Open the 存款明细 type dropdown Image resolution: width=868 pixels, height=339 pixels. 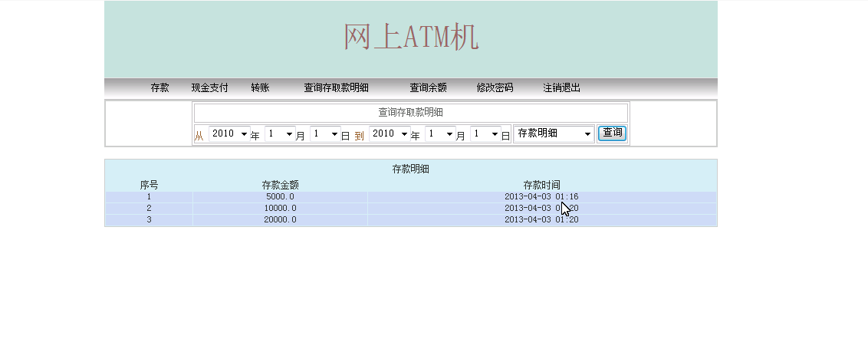[x=554, y=133]
